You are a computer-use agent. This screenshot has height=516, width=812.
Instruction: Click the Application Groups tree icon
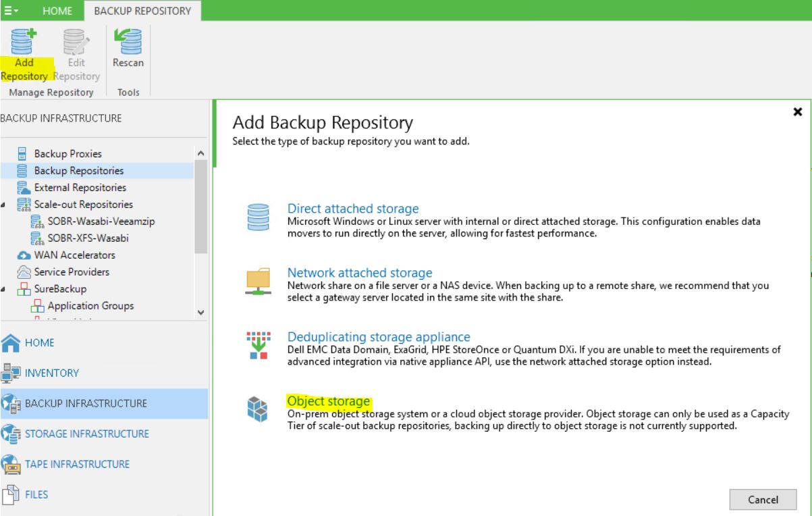[37, 305]
